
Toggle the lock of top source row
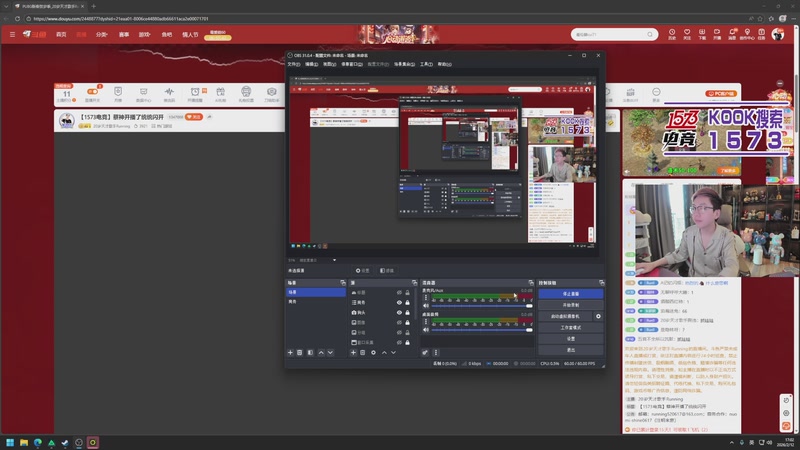tap(407, 292)
